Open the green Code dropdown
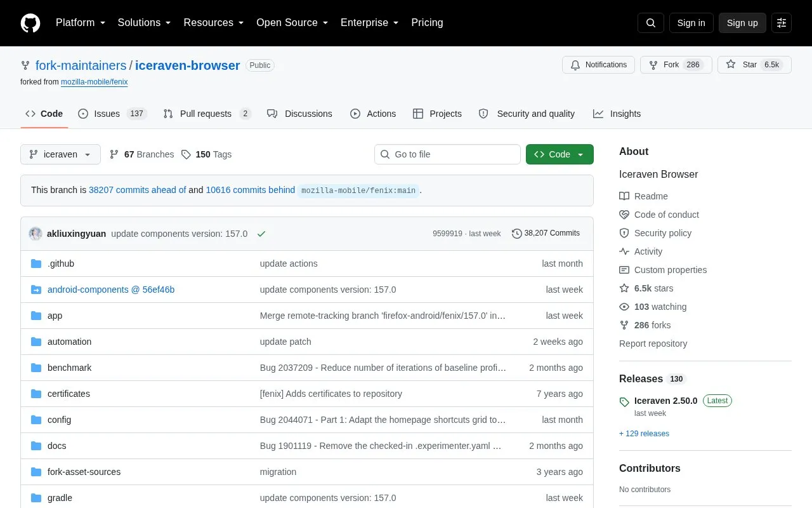The image size is (812, 508). point(560,154)
